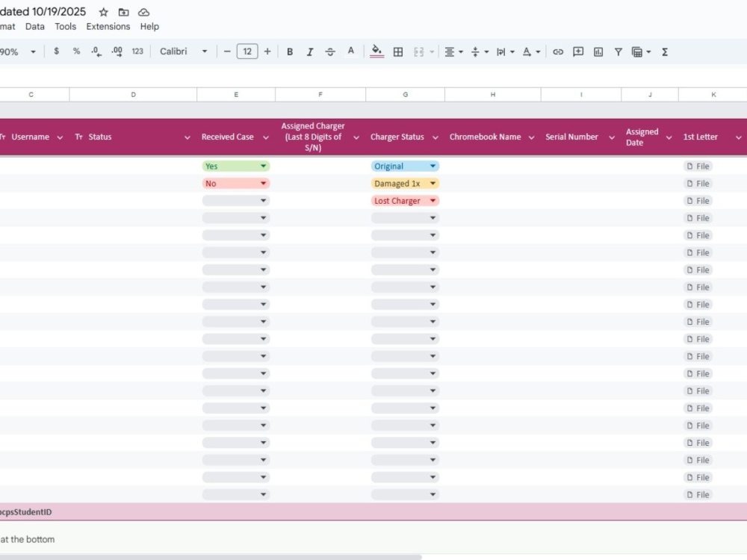The height and width of the screenshot is (560, 747).
Task: Open the Assigned Date column filter arrow
Action: point(669,137)
